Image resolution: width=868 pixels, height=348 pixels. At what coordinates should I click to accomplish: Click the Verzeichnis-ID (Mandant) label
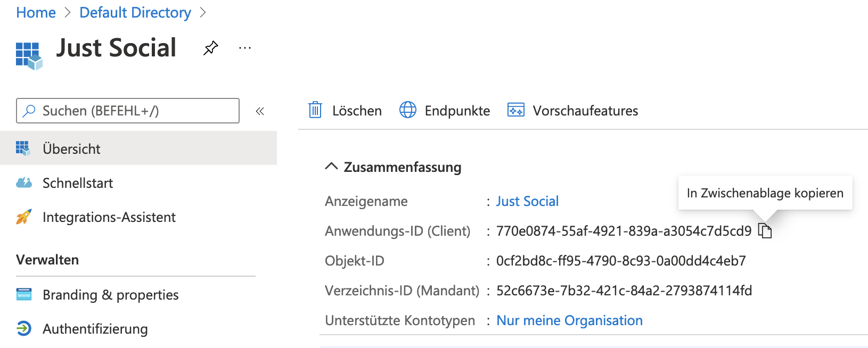pos(402,291)
